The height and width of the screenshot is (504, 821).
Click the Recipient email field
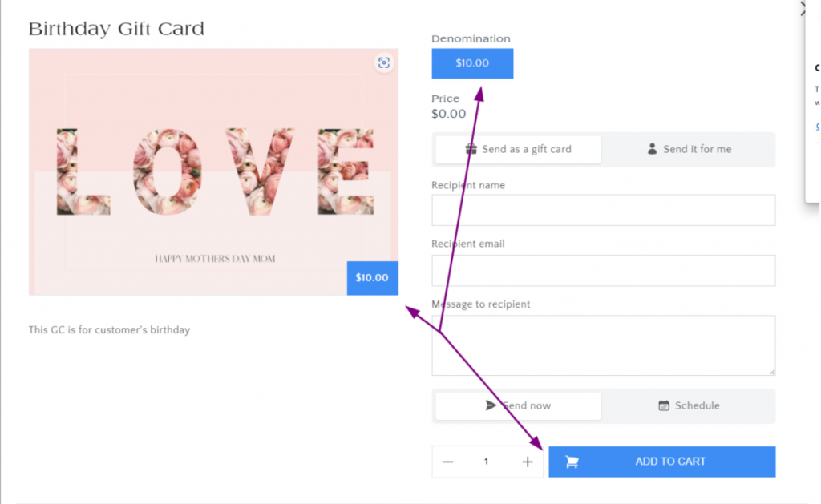(x=603, y=271)
